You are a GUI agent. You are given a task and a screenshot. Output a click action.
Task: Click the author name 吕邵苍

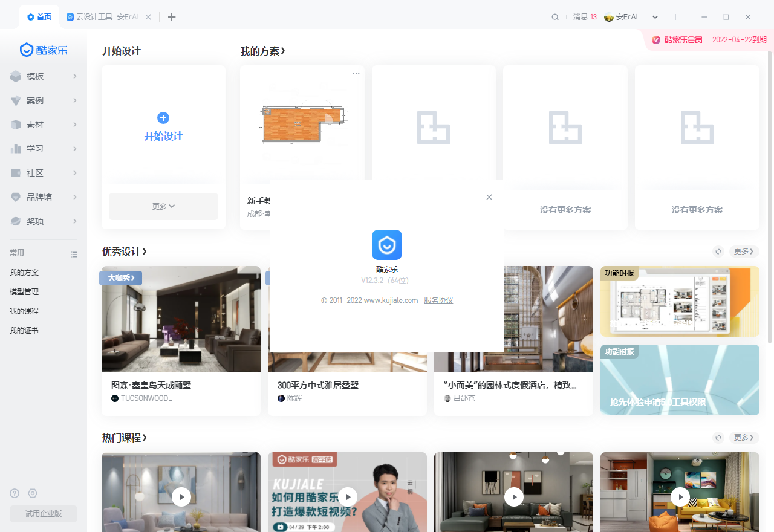coord(464,398)
